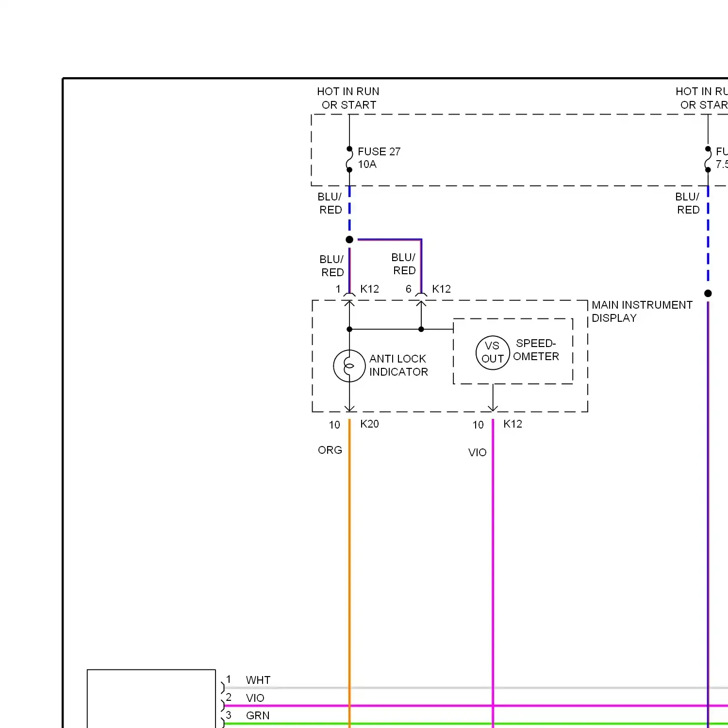Click the left HOT IN RUN OR START label
Screen dimensions: 728x728
(348, 98)
